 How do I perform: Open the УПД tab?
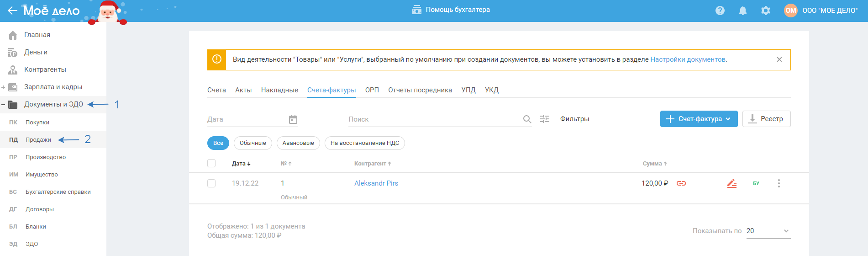point(468,90)
